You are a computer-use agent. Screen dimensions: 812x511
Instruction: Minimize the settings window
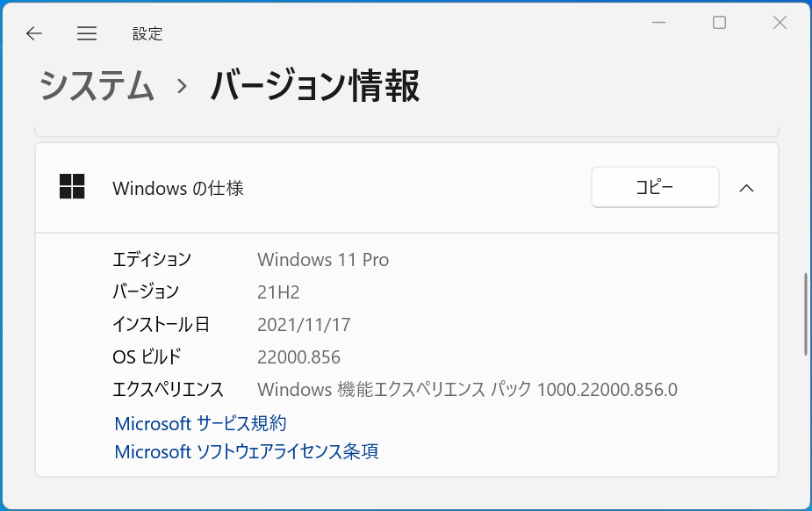[658, 22]
